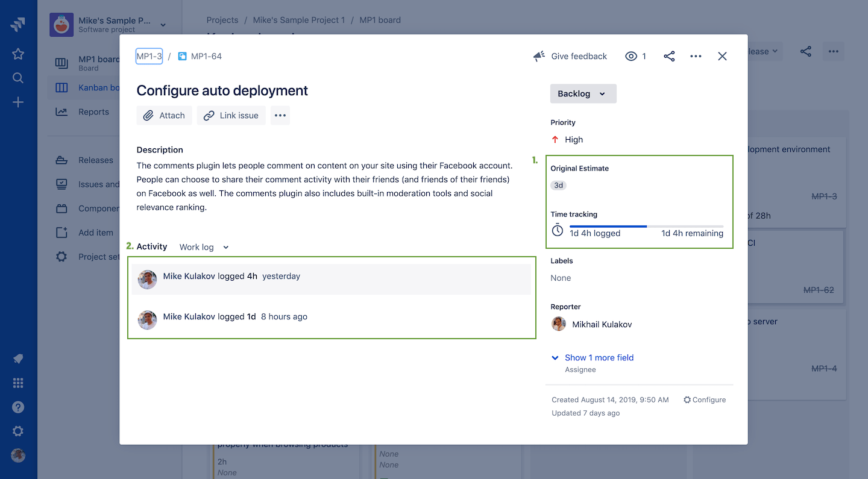Click the 3d Original Estimate value
Screen dimensions: 868x479
click(x=559, y=186)
